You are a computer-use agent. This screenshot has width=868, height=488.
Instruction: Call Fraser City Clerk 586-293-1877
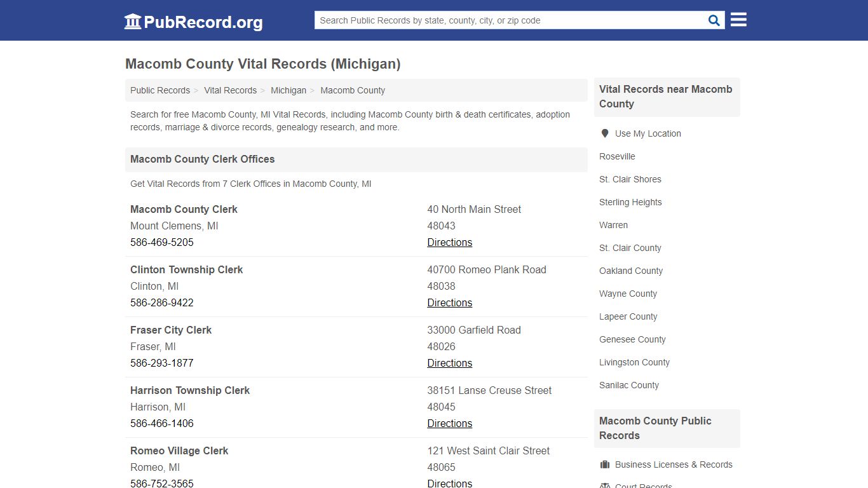click(162, 363)
